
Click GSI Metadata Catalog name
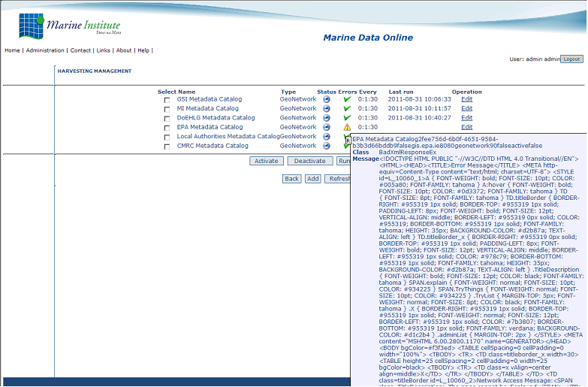(x=210, y=99)
